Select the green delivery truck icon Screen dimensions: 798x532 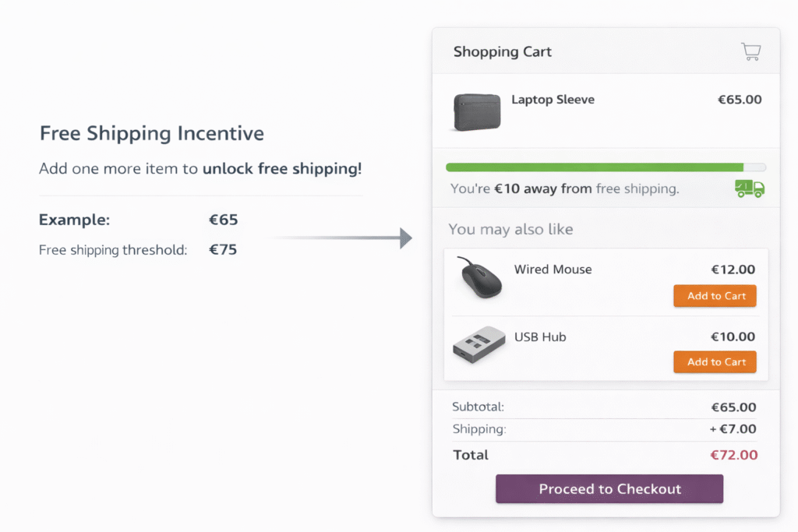point(747,188)
